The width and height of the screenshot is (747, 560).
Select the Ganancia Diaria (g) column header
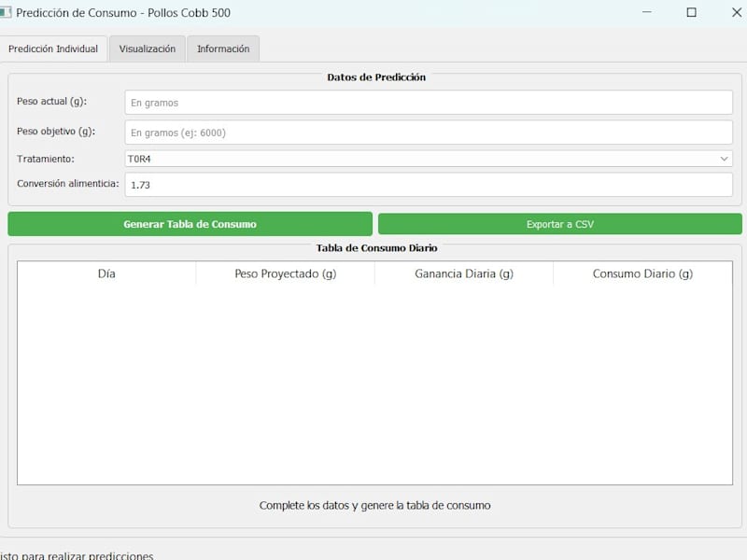click(464, 273)
